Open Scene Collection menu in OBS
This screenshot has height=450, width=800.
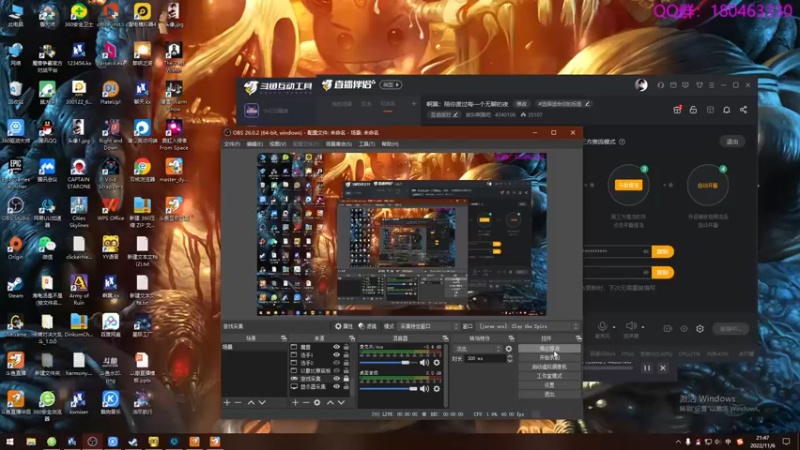click(x=339, y=144)
